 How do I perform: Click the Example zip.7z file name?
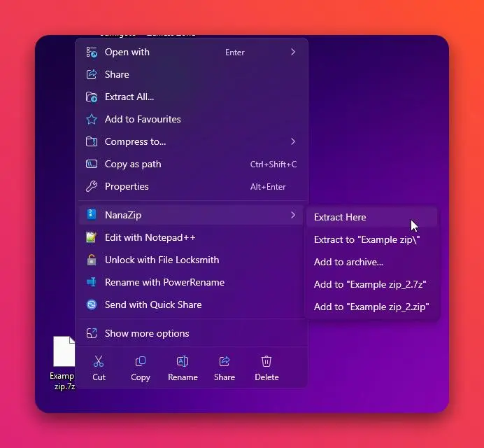pyautogui.click(x=63, y=381)
